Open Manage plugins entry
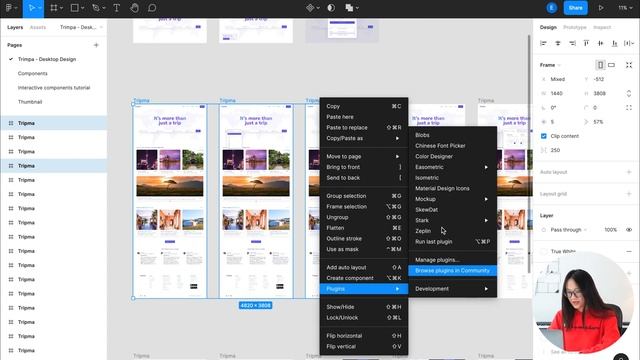Viewport: 640px width, 360px height. (452, 260)
